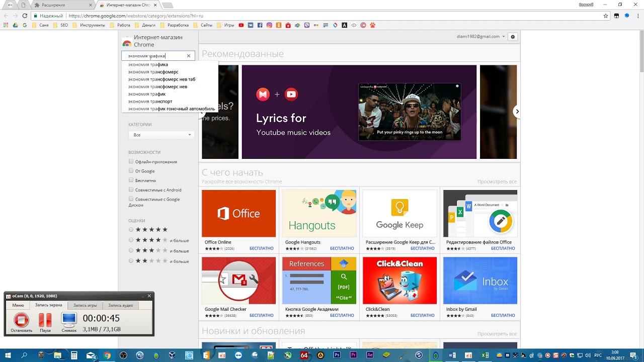The height and width of the screenshot is (362, 644).
Task: Choose suggestion экономия трафик гоночный автомобиль
Action: click(171, 109)
